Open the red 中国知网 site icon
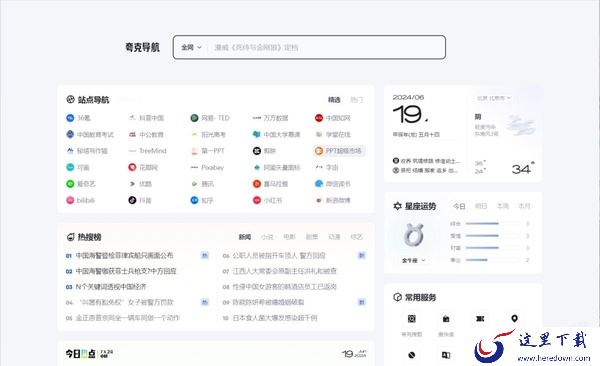The image size is (600, 366). (x=319, y=118)
